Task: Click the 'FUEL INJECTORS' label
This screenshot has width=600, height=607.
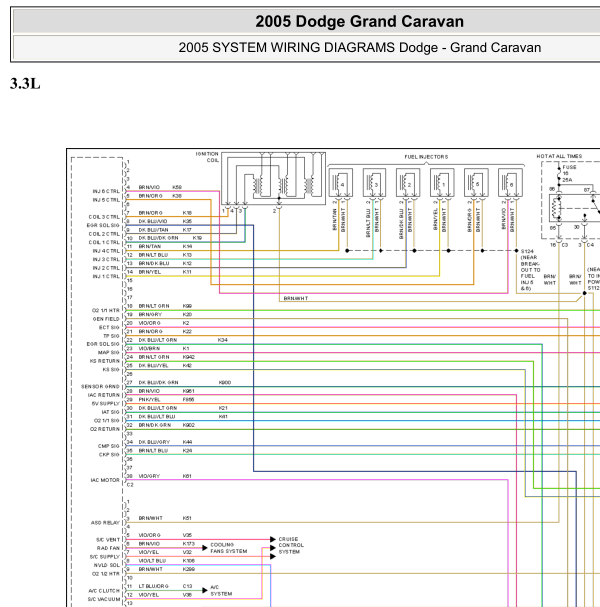Action: pos(426,157)
